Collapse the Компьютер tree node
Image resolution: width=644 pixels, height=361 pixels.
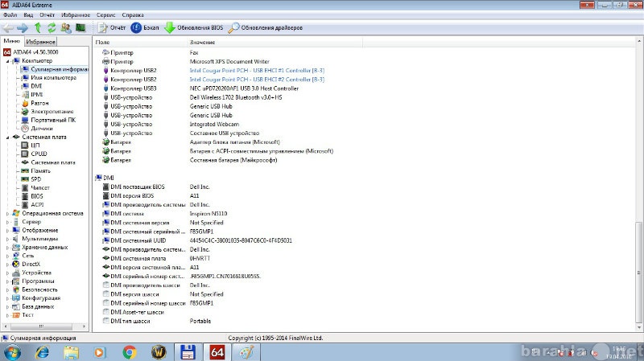8,61
